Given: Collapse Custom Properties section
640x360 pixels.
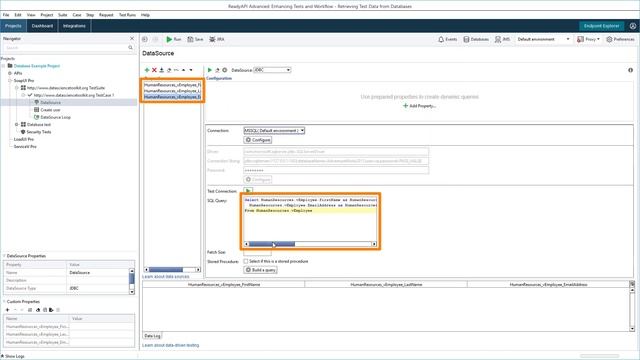Looking at the screenshot, I should tap(4, 302).
